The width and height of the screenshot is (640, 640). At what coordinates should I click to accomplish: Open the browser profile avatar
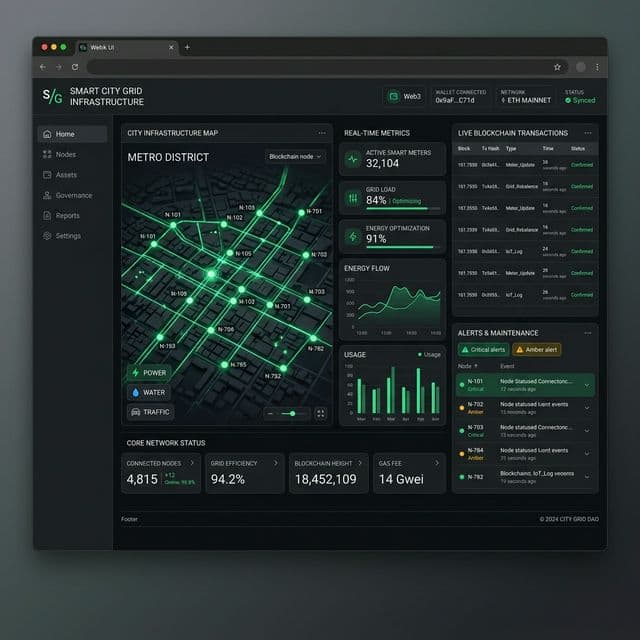tap(580, 67)
